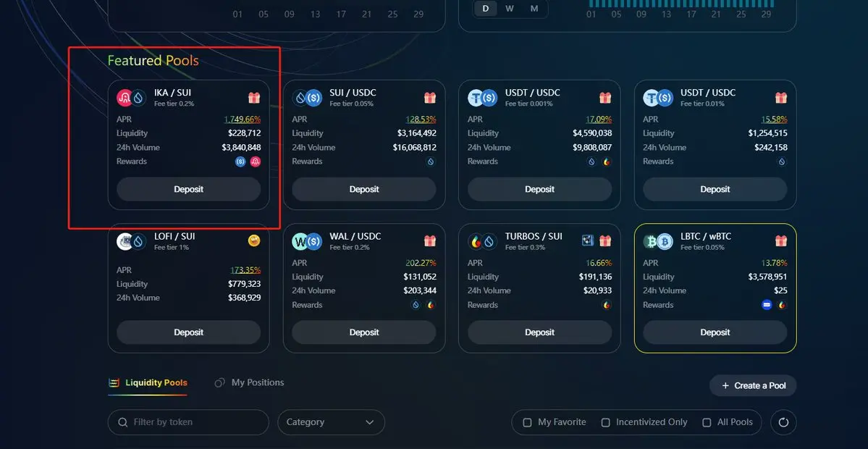Click the $3,840,848 24h volume value
This screenshot has height=449, width=868.
241,148
